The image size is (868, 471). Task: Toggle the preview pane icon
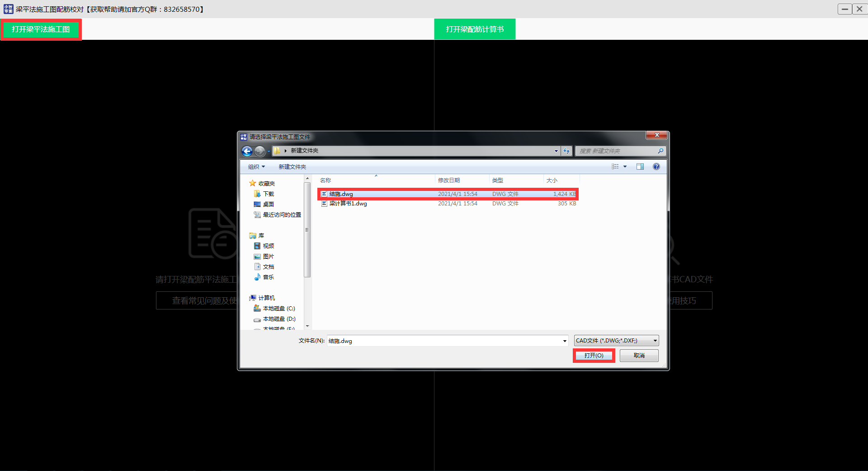click(x=640, y=167)
